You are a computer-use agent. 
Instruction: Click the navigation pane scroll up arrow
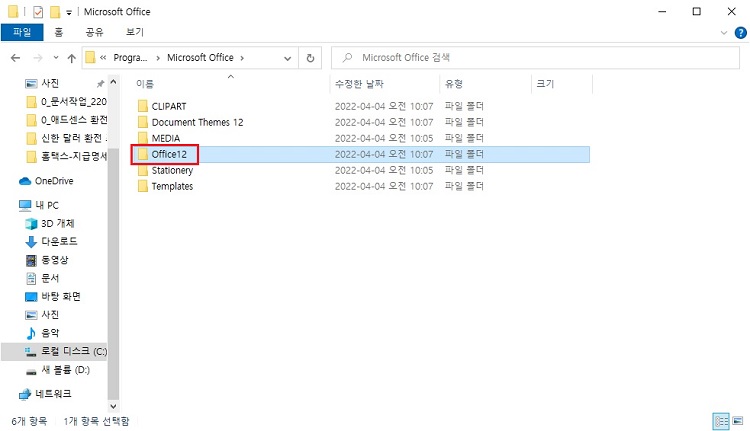point(113,82)
